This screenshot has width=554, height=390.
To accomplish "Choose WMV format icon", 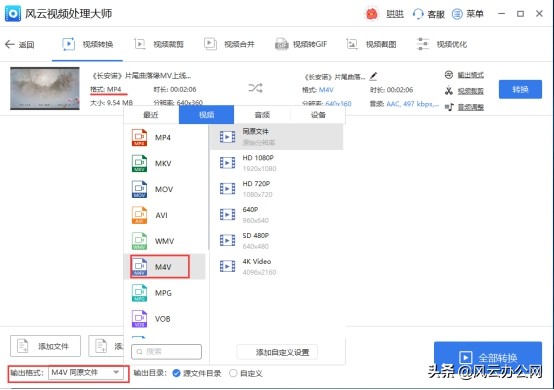I will [x=139, y=241].
